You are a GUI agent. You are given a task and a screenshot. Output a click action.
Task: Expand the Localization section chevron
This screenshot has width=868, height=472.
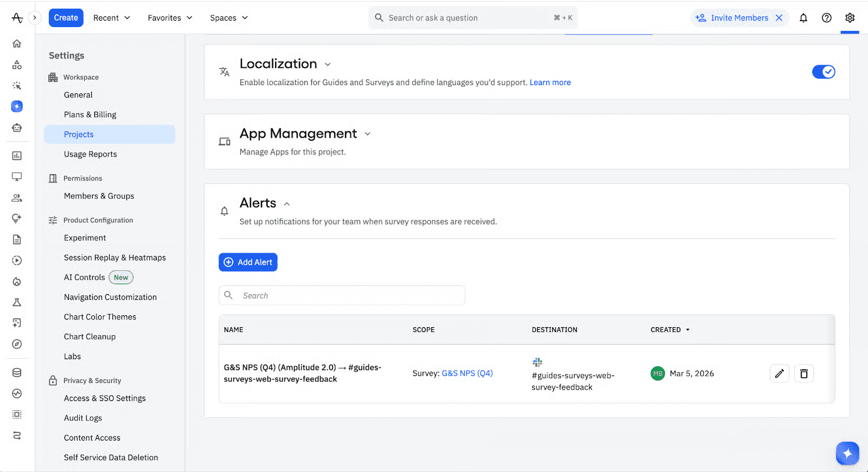click(328, 65)
